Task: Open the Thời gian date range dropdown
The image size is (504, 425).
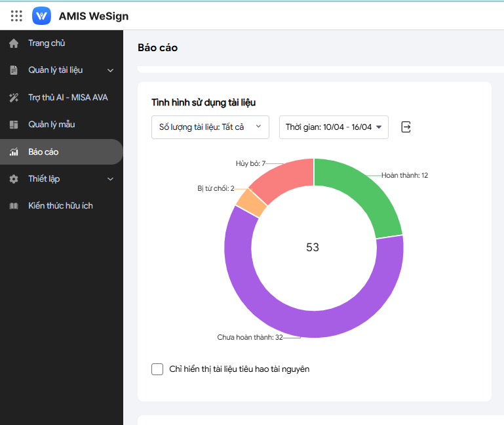Action: tap(334, 127)
